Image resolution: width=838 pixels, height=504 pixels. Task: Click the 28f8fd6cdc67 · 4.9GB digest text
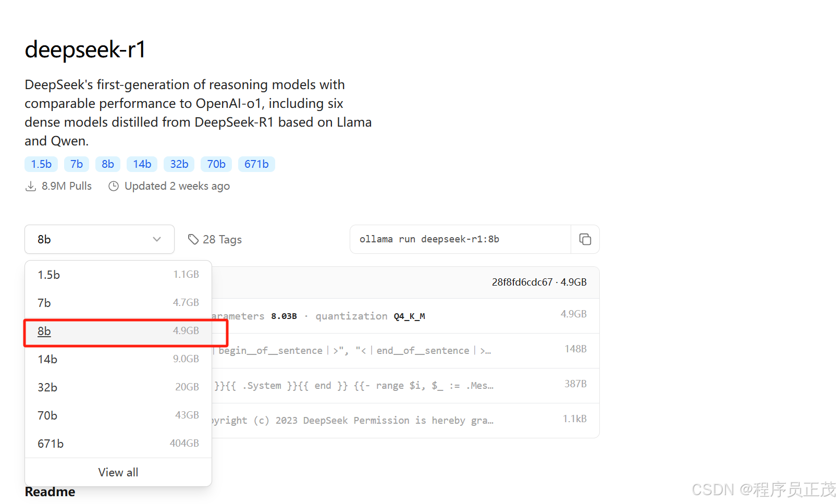pyautogui.click(x=539, y=282)
